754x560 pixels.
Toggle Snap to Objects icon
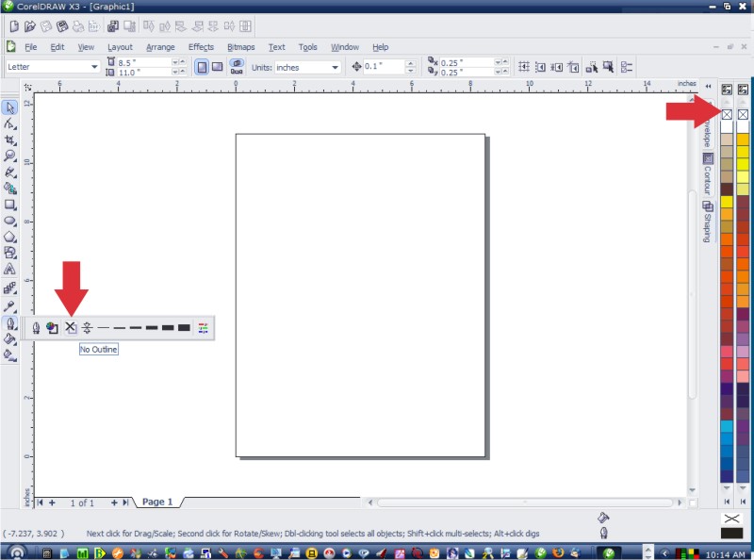(556, 67)
